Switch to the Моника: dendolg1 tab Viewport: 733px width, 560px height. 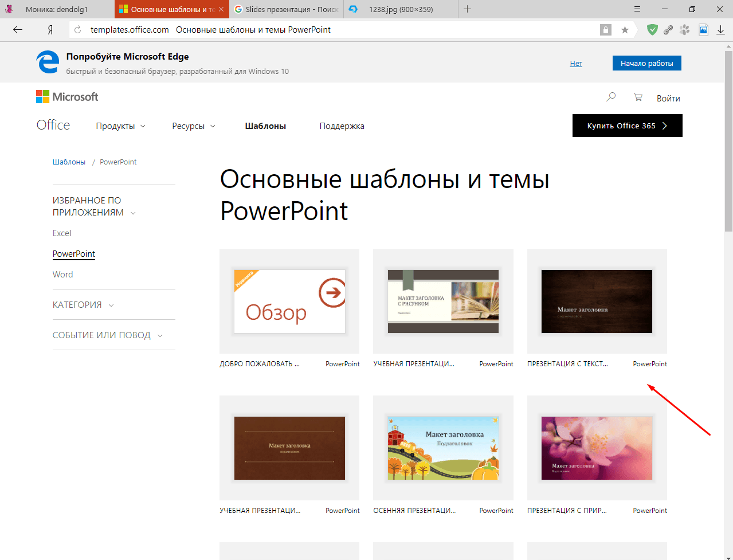pyautogui.click(x=57, y=9)
